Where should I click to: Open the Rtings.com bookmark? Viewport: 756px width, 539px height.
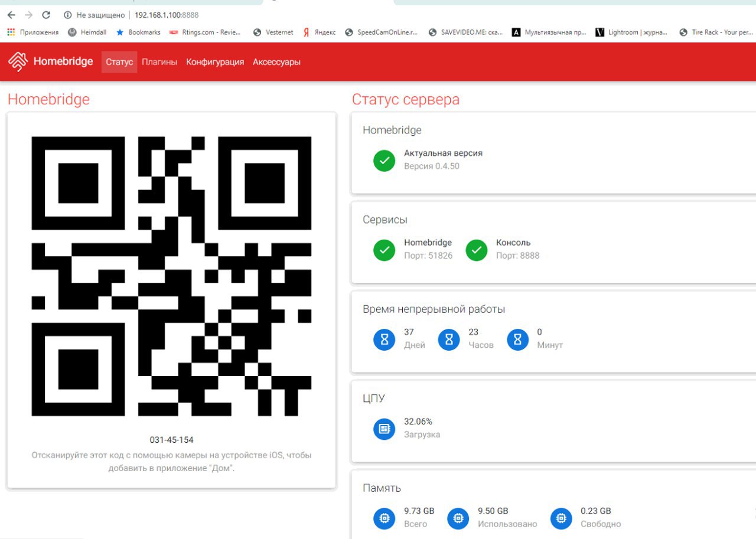pos(206,32)
